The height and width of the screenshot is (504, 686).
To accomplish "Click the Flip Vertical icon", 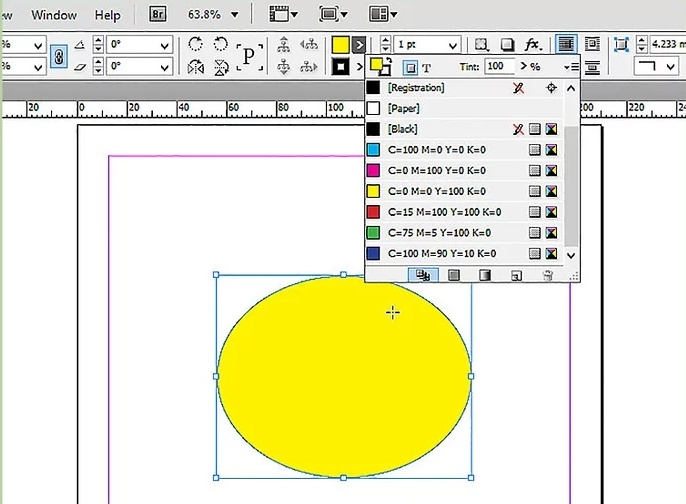I will pyautogui.click(x=221, y=67).
